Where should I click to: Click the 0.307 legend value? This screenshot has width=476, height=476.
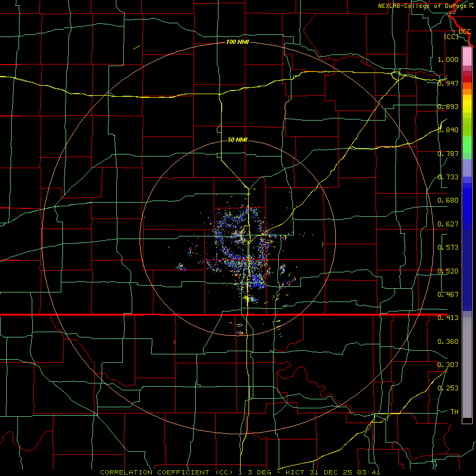point(448,365)
